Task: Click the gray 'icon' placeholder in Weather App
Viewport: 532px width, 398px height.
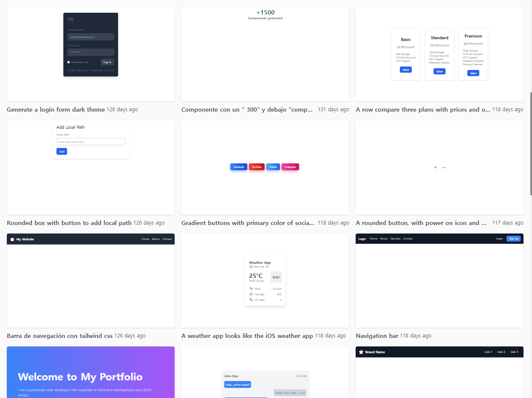Action: point(276,277)
